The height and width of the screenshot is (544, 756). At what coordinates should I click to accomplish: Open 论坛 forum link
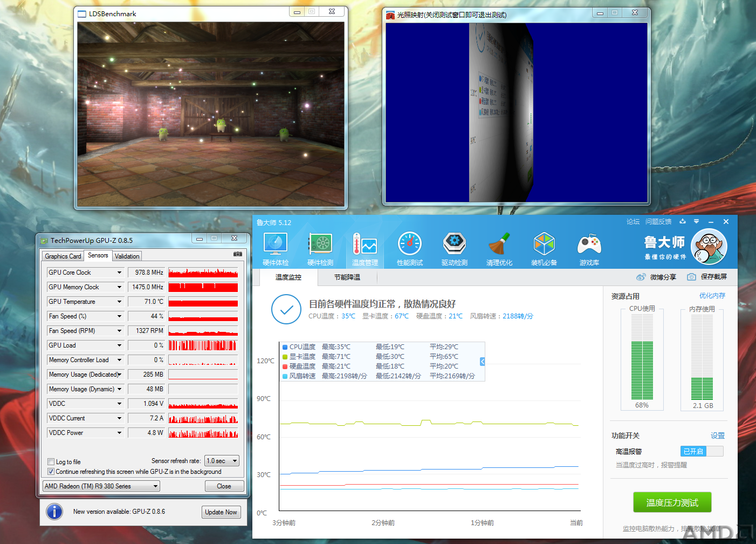tap(633, 222)
